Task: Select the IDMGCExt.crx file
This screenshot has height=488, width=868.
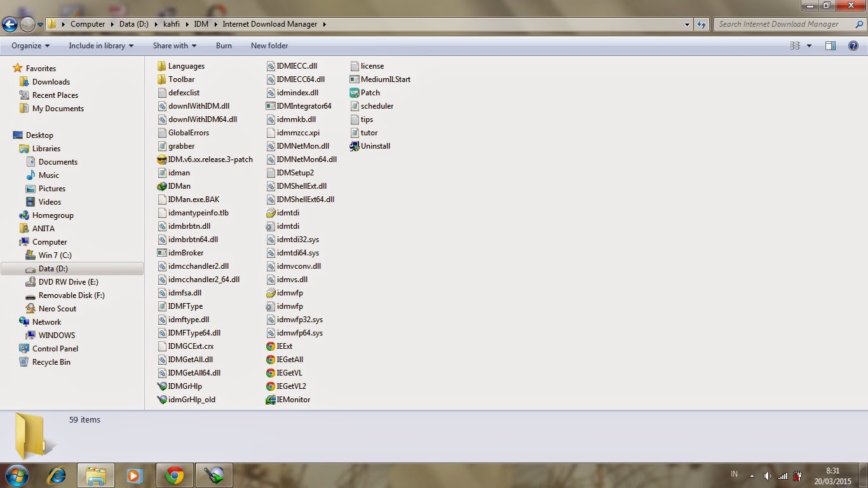Action: pos(189,346)
